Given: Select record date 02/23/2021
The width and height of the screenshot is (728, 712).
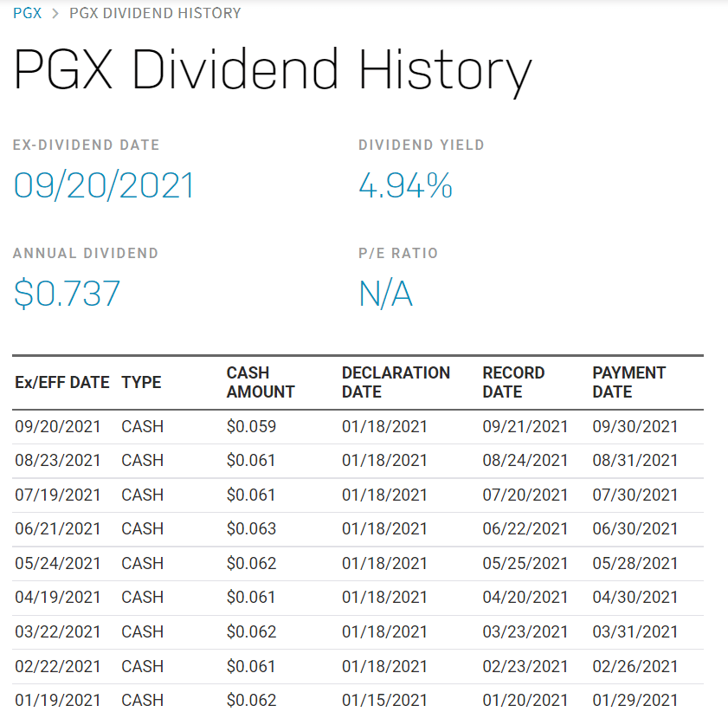Looking at the screenshot, I should 525,666.
